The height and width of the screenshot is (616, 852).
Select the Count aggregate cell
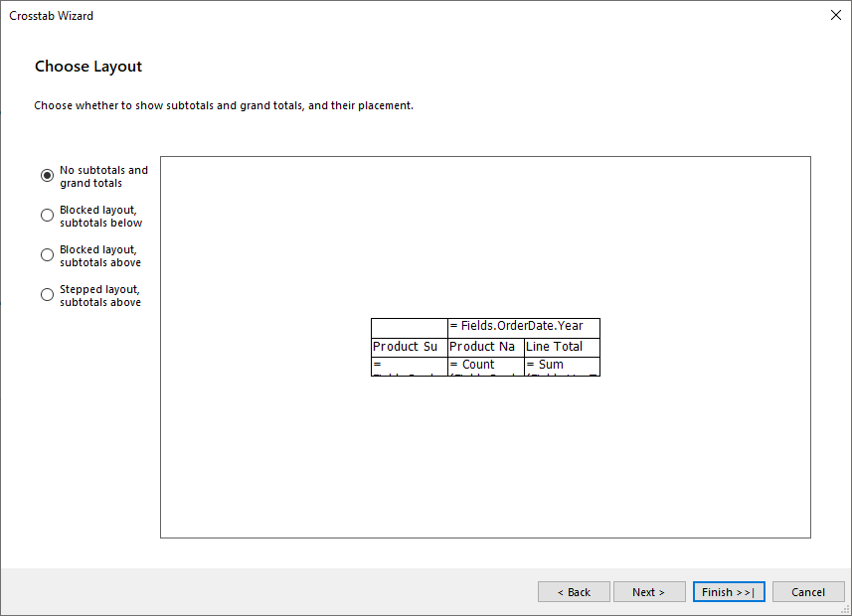coord(484,366)
